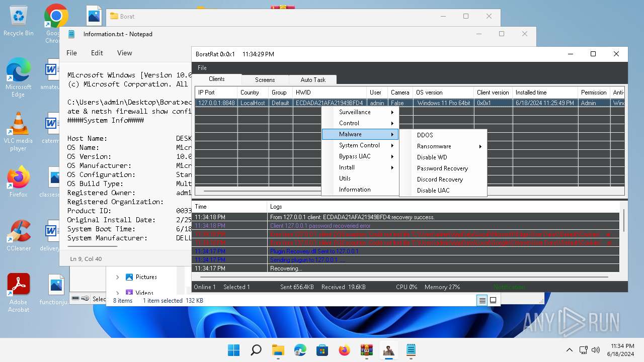Open taskbar Search
The width and height of the screenshot is (644, 362).
point(256,350)
